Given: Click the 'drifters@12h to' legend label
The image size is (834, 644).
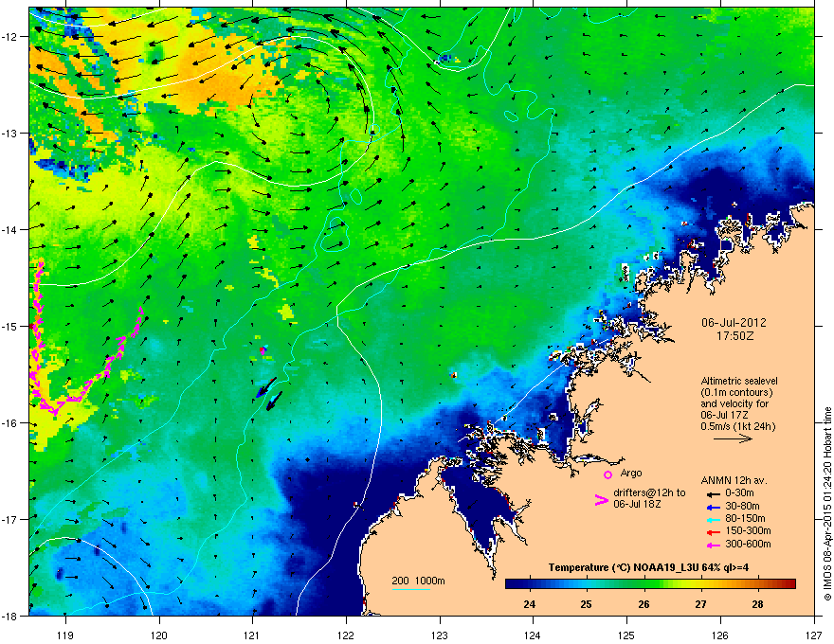Looking at the screenshot, I should pos(649,492).
